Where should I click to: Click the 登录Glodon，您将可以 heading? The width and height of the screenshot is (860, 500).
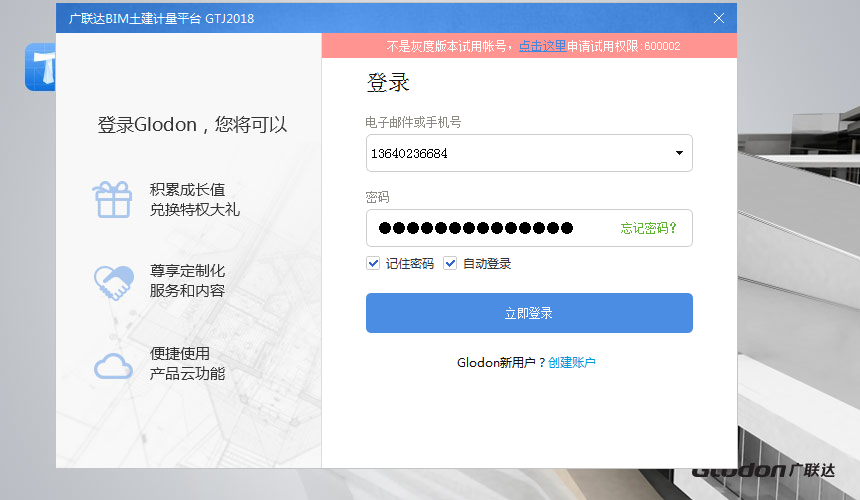pos(192,125)
